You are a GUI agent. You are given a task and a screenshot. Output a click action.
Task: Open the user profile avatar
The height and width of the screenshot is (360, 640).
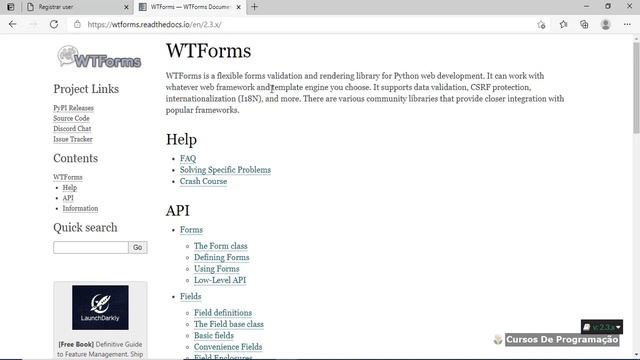[605, 24]
